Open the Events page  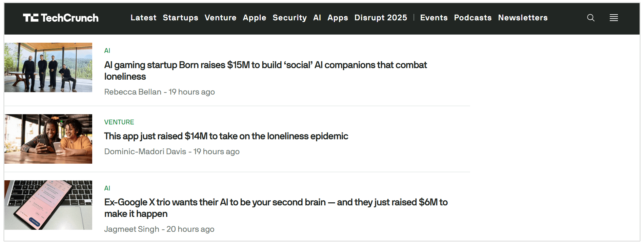click(x=434, y=18)
